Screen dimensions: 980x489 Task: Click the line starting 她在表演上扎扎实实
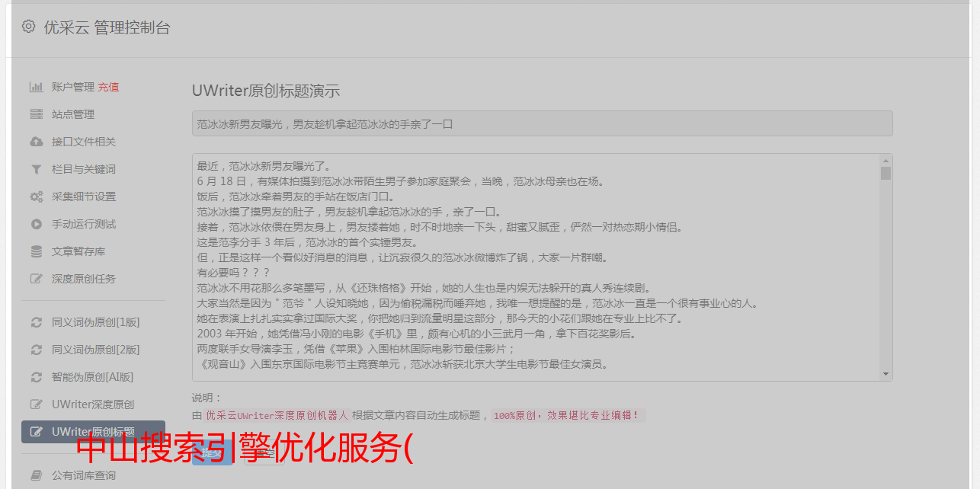point(440,318)
